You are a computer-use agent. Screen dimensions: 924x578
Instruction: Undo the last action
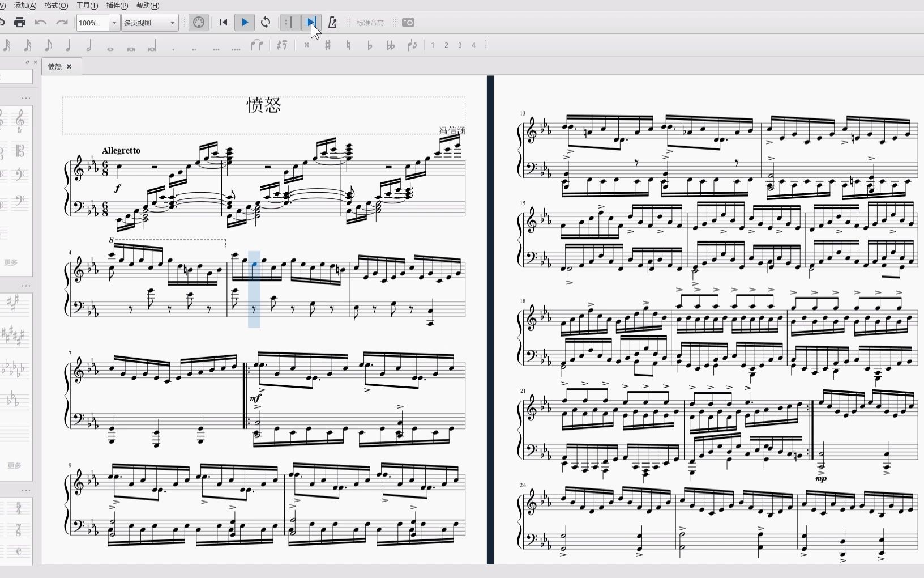(x=40, y=23)
